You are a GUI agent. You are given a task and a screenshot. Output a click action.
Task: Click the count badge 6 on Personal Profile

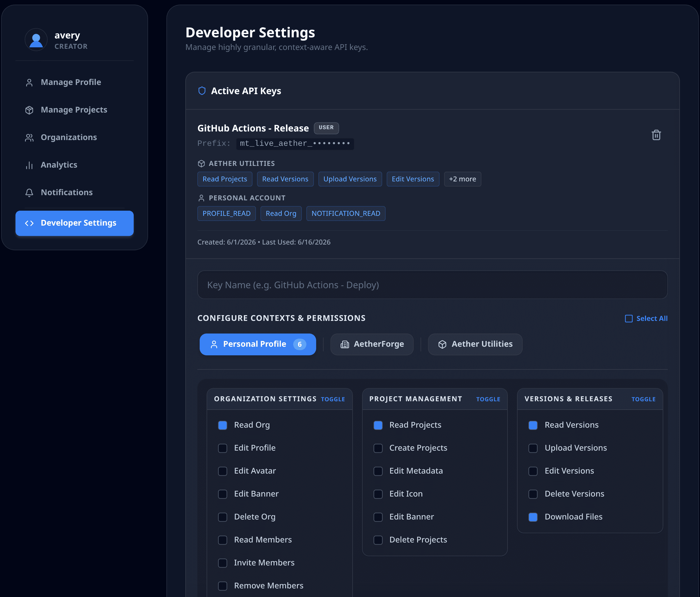[299, 344]
